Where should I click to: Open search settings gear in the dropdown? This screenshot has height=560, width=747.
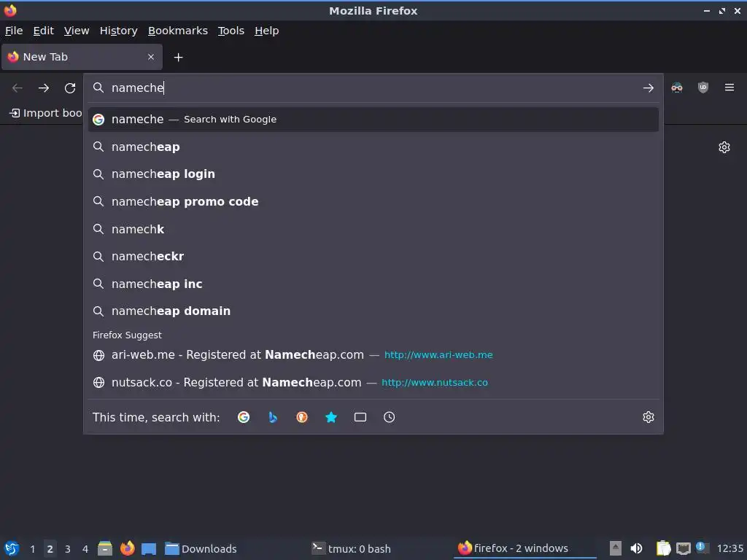[648, 417]
